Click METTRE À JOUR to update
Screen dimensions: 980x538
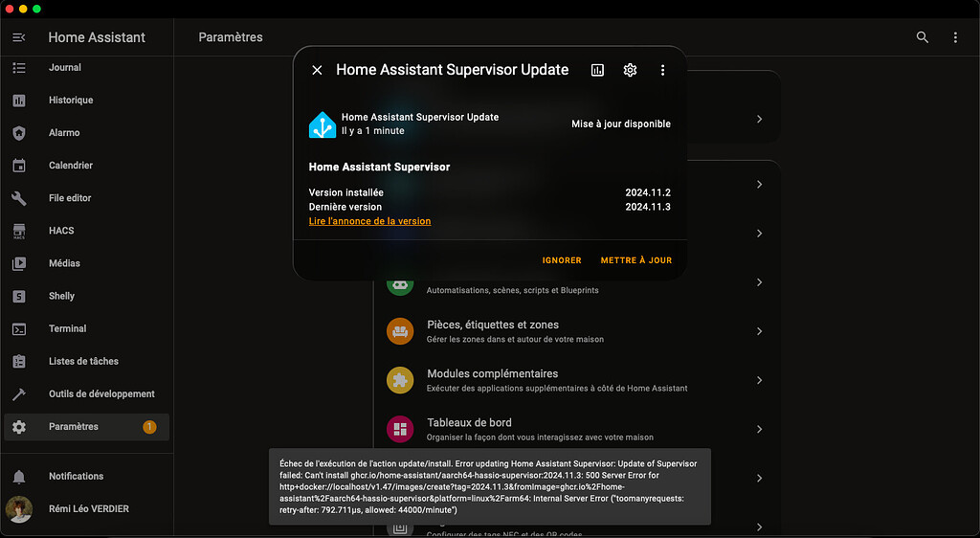click(636, 260)
